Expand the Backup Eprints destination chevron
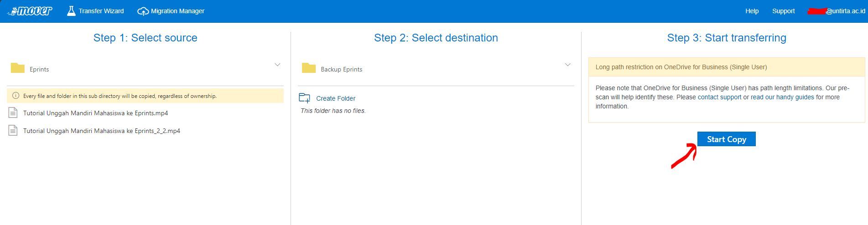 568,65
